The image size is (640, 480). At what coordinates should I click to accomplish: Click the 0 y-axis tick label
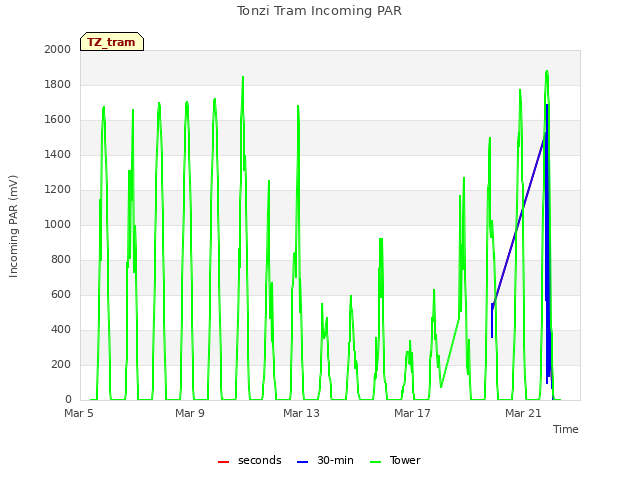coord(68,400)
